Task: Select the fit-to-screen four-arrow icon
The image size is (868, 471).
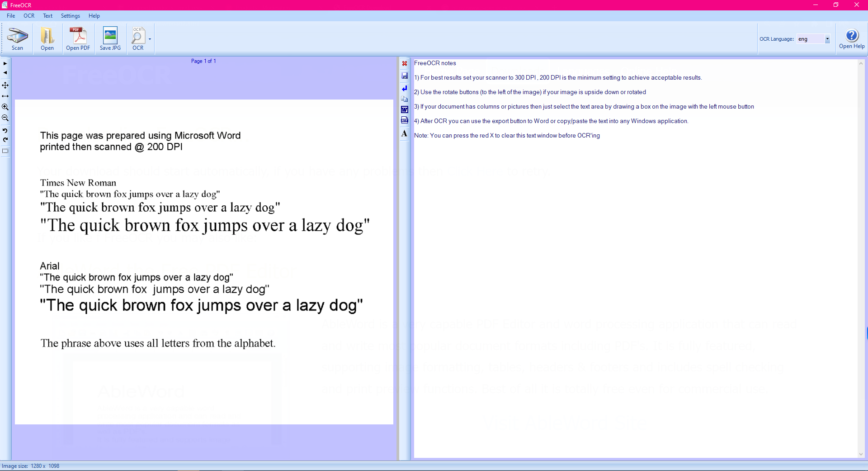Action: [x=5, y=85]
